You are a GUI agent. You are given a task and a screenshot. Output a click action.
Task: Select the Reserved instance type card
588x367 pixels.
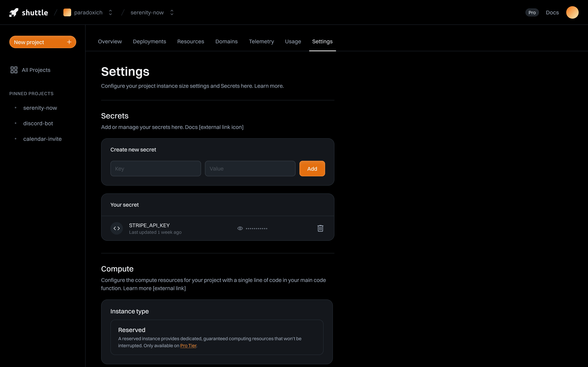click(217, 337)
